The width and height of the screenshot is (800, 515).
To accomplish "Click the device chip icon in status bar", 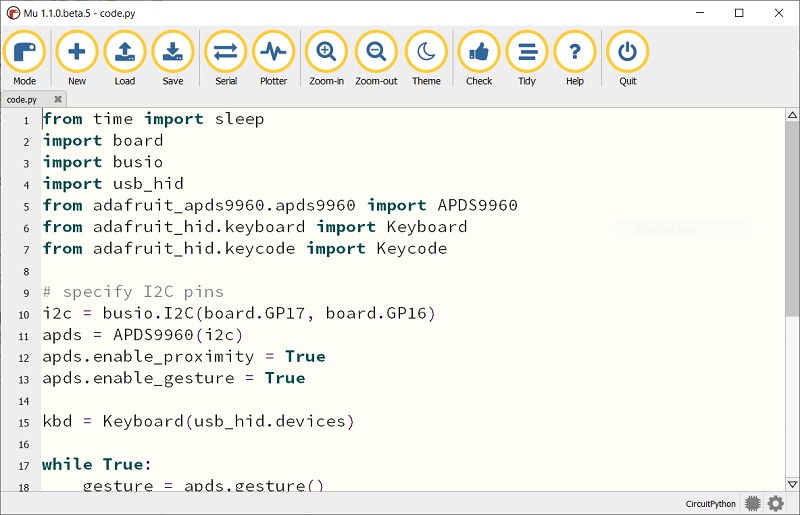I will point(753,504).
